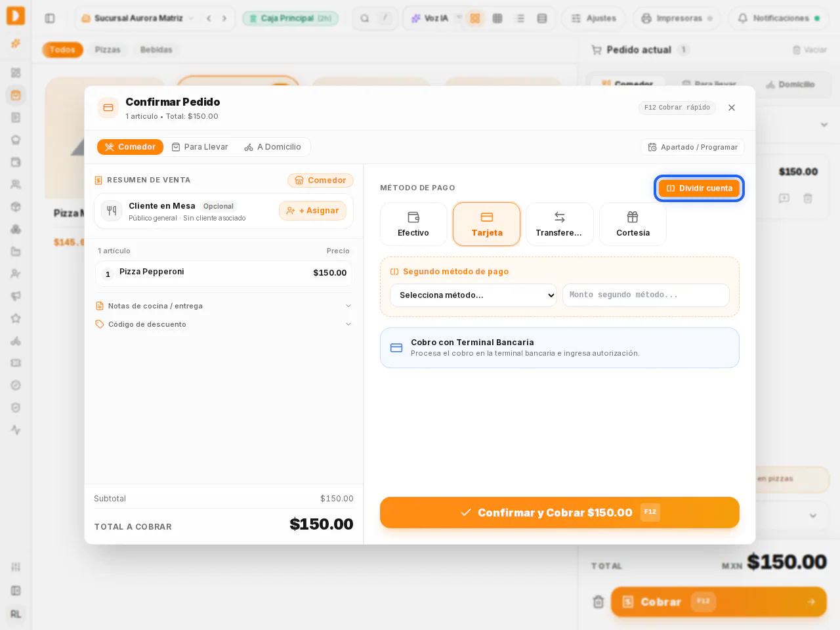This screenshot has width=840, height=630.
Task: Click Caja Principal status chip
Action: click(290, 18)
